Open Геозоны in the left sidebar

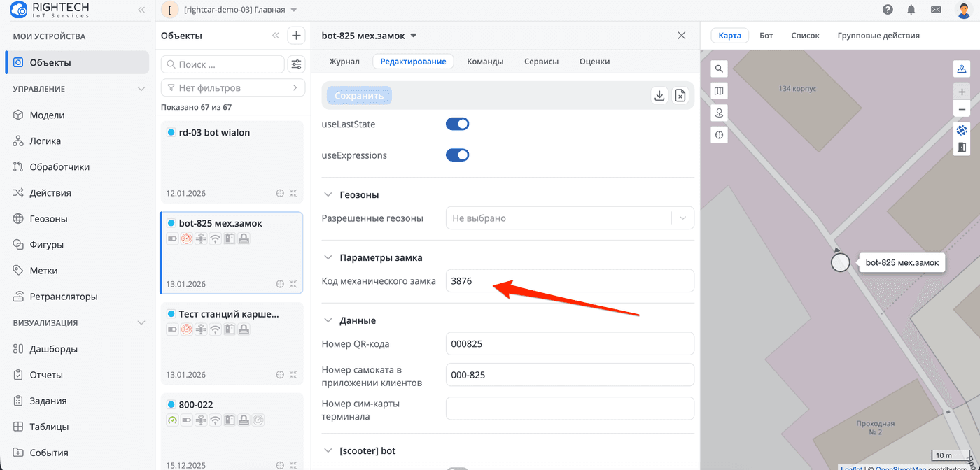click(x=48, y=219)
